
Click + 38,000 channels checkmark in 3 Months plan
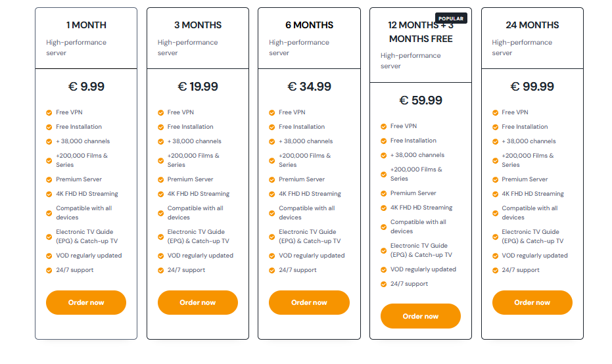pyautogui.click(x=161, y=142)
